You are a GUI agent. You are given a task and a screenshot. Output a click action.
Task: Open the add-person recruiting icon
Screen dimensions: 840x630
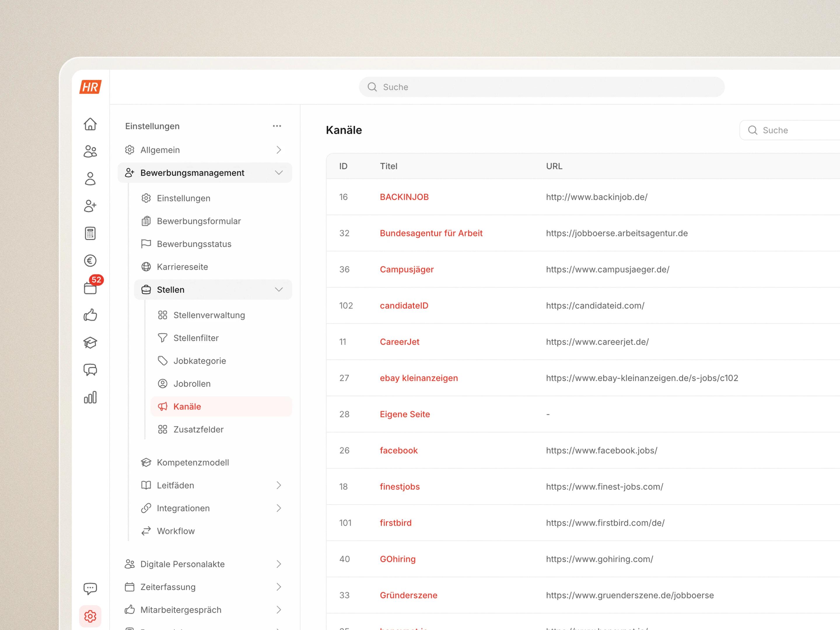(90, 206)
